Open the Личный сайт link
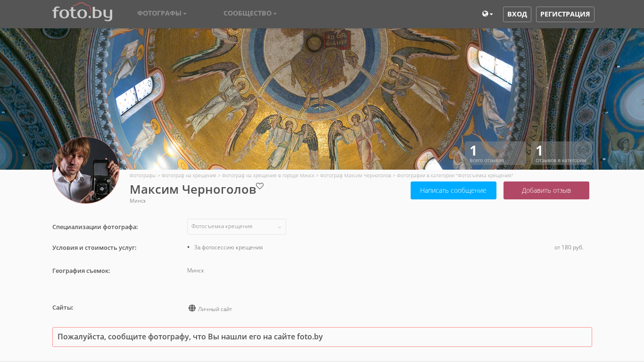644x362 pixels. (x=215, y=309)
